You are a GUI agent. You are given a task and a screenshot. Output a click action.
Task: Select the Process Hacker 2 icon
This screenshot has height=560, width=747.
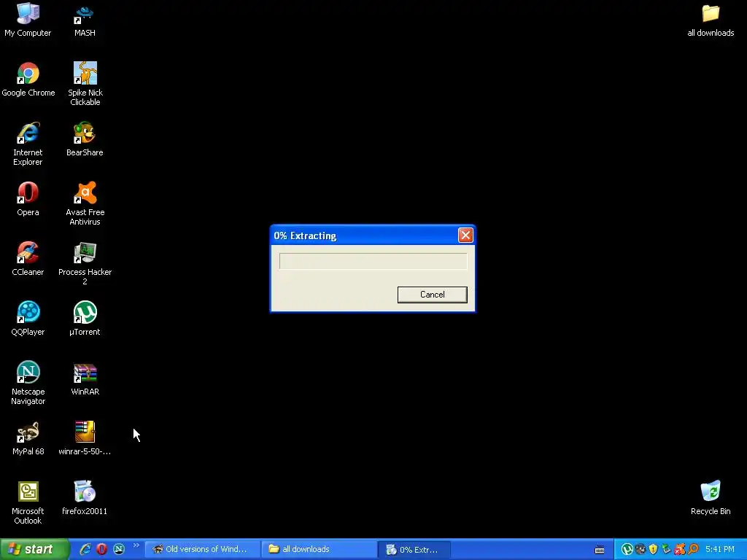pos(85,263)
